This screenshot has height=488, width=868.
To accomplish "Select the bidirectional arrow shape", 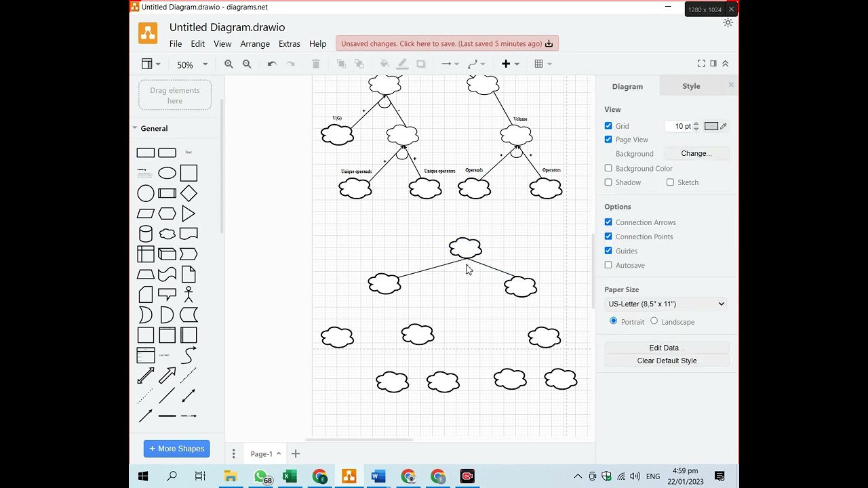I will [146, 375].
